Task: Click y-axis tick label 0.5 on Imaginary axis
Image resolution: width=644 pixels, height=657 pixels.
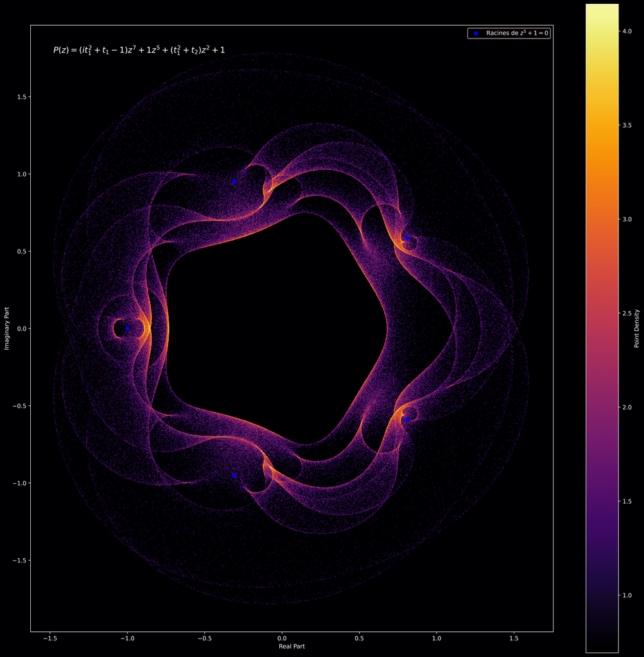Action: 21,252
